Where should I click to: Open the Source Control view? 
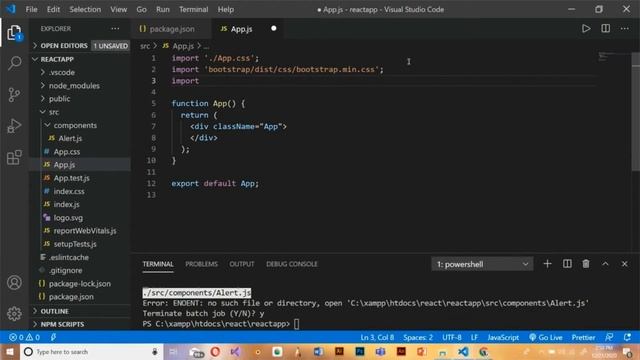click(14, 94)
